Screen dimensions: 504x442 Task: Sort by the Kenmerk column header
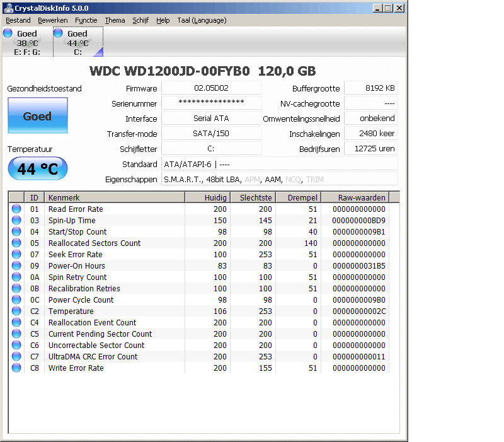point(115,197)
